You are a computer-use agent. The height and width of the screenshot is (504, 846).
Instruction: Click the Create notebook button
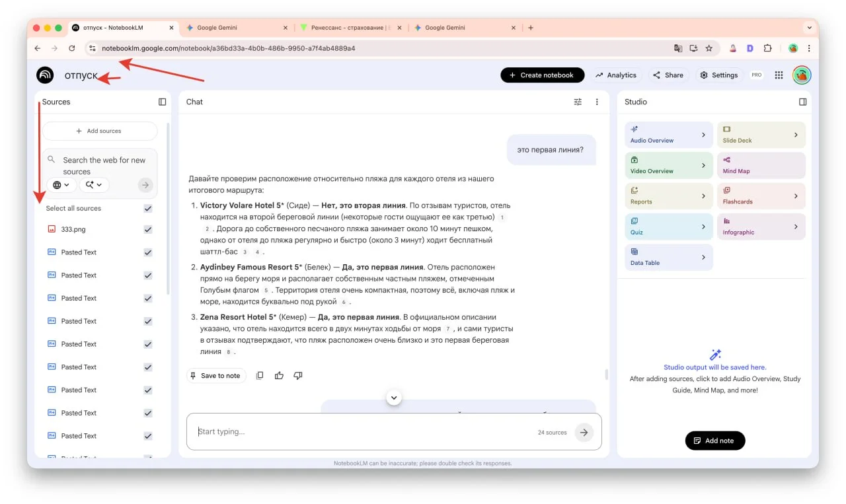542,75
